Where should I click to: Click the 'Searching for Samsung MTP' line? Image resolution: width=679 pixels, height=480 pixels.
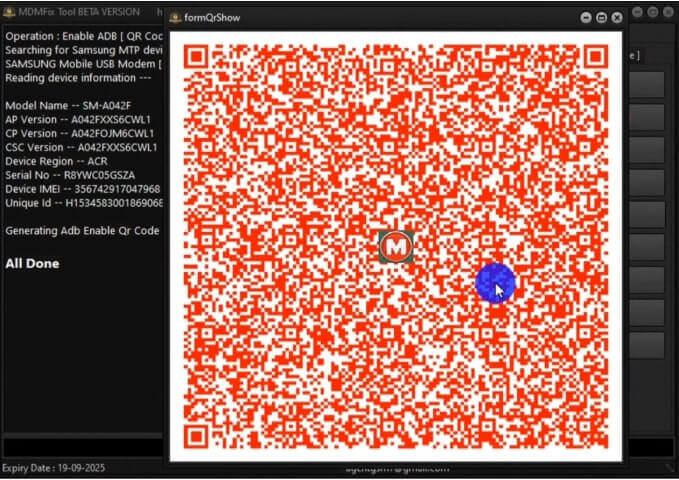[84, 50]
